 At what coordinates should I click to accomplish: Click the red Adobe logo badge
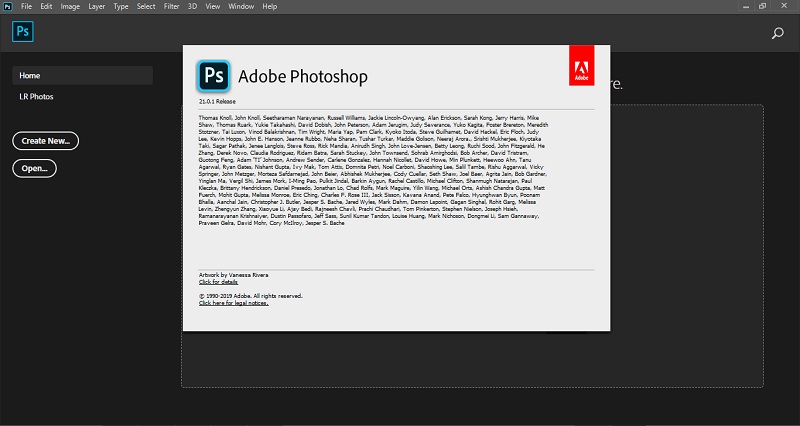point(582,65)
